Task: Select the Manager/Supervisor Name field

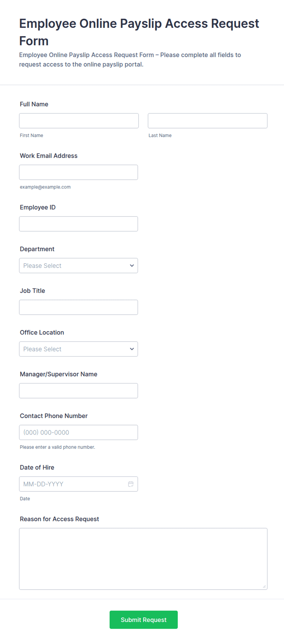Action: point(78,390)
